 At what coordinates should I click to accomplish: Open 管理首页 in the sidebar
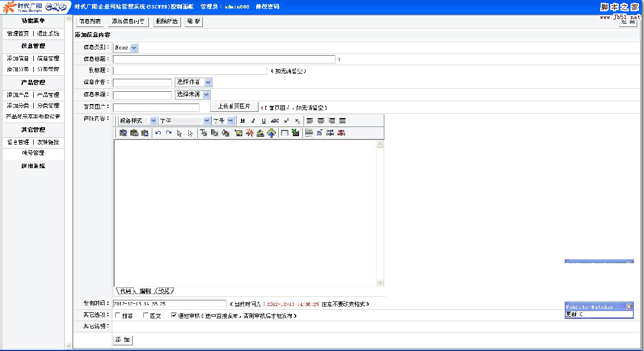pos(18,34)
